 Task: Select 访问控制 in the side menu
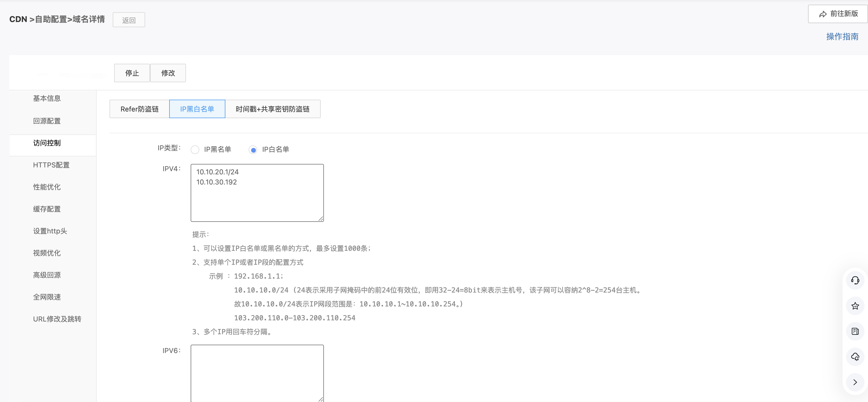[x=47, y=143]
